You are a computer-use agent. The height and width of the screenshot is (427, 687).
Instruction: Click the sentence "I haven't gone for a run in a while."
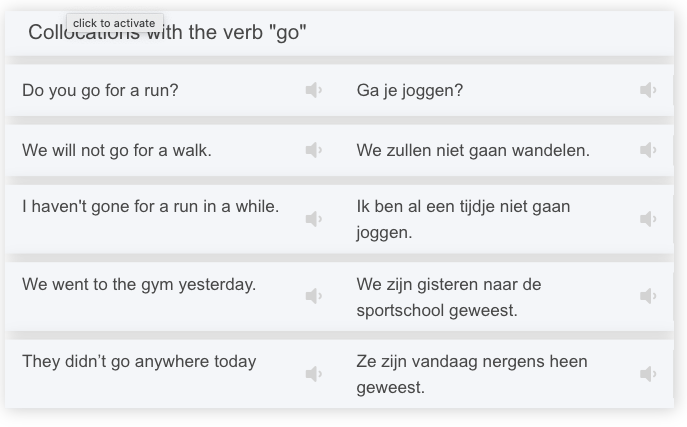point(150,207)
